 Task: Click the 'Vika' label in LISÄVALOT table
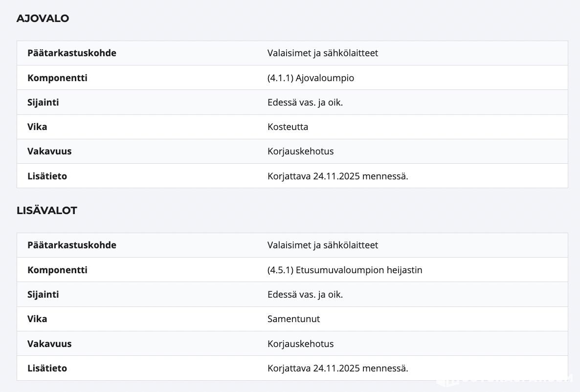37,319
